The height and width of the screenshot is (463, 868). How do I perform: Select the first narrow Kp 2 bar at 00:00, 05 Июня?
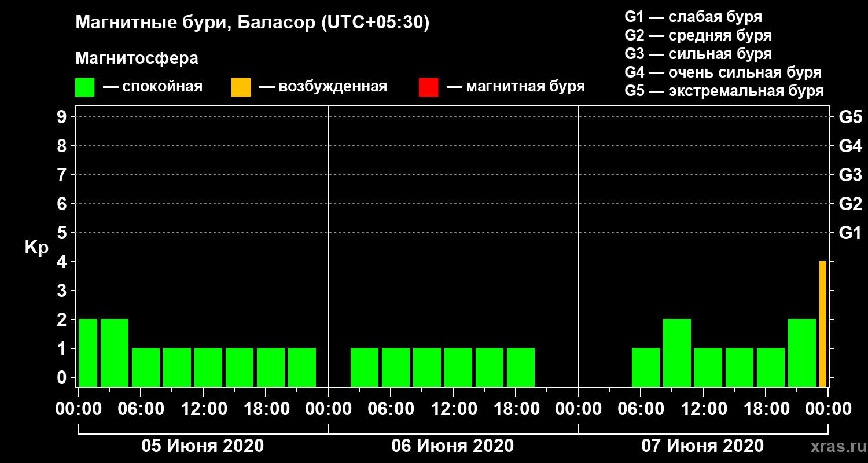click(88, 352)
